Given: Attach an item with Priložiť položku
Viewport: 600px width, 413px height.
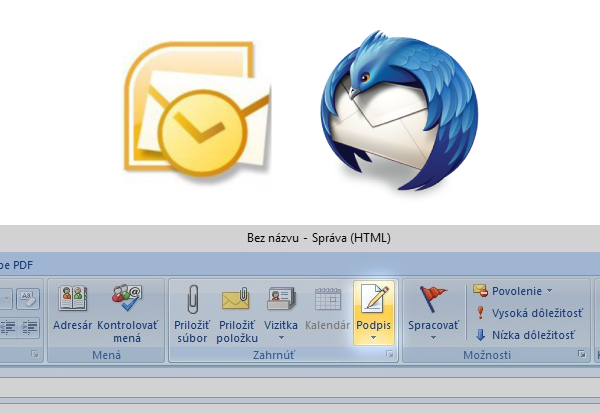Looking at the screenshot, I should (x=237, y=314).
